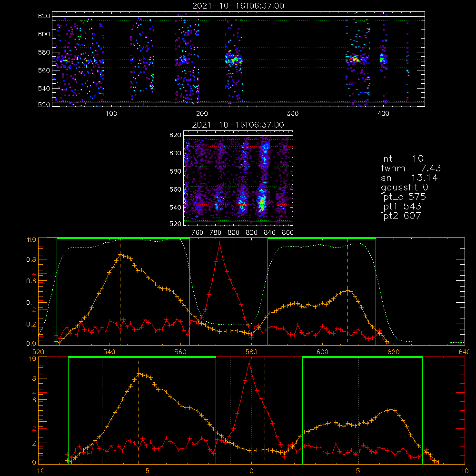Click the 'ipt1 543' label
Screen dimensions: 476x476
click(x=401, y=207)
